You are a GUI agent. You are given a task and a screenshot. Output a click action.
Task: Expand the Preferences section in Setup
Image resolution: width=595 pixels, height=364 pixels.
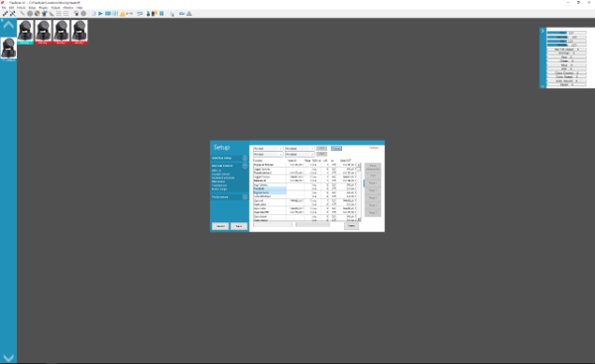click(245, 197)
